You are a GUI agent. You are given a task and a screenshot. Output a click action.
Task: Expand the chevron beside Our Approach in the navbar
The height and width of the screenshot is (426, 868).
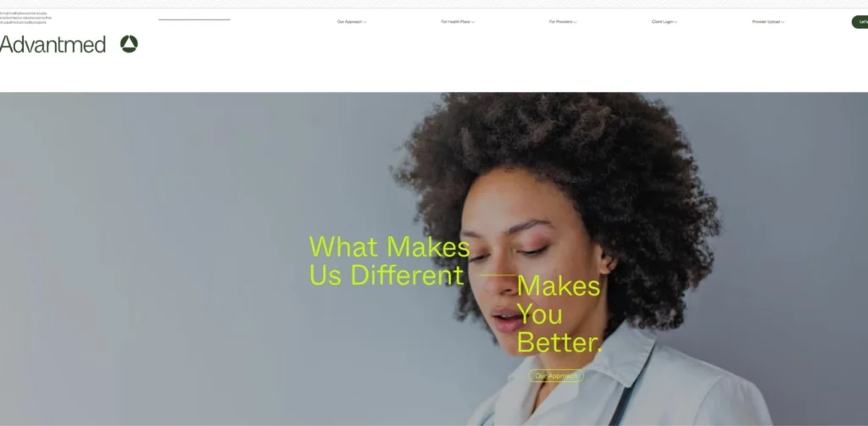click(364, 22)
